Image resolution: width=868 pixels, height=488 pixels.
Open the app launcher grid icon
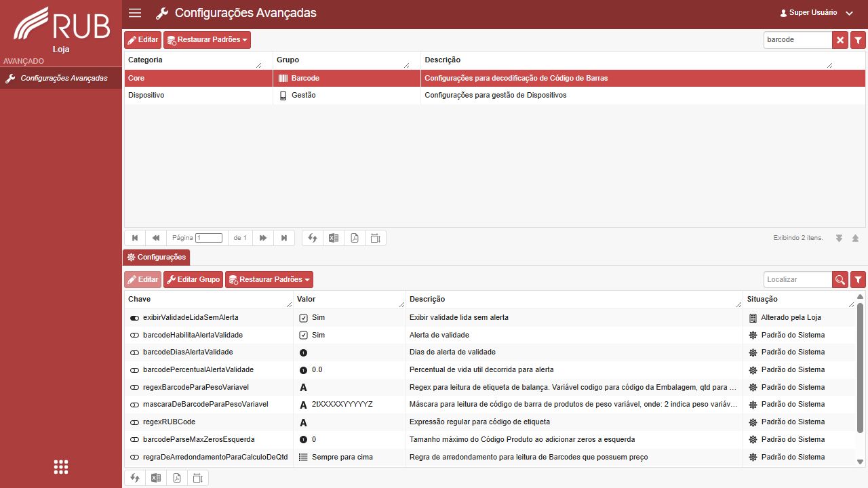61,467
